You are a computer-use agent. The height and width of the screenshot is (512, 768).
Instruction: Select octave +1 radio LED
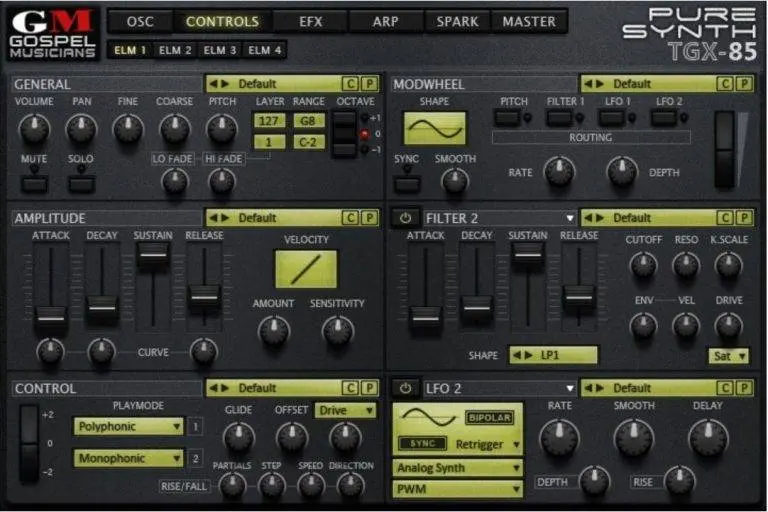point(364,118)
